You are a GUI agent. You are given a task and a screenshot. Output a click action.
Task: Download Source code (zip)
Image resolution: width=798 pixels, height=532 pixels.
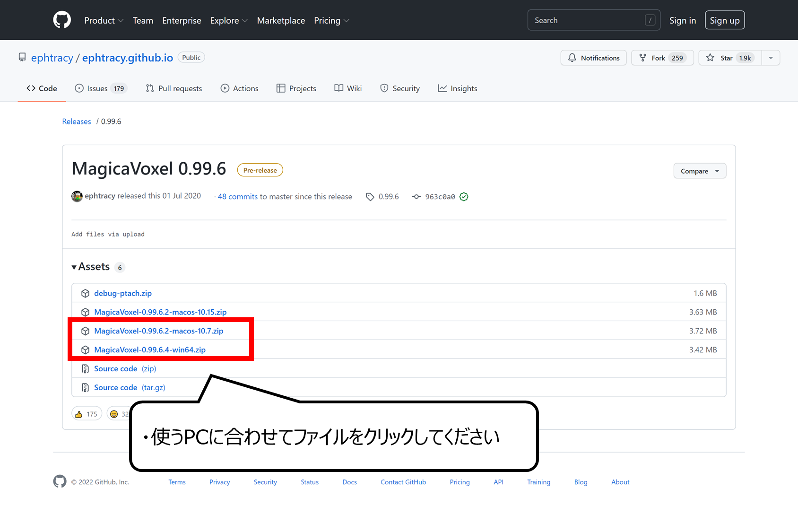(125, 368)
